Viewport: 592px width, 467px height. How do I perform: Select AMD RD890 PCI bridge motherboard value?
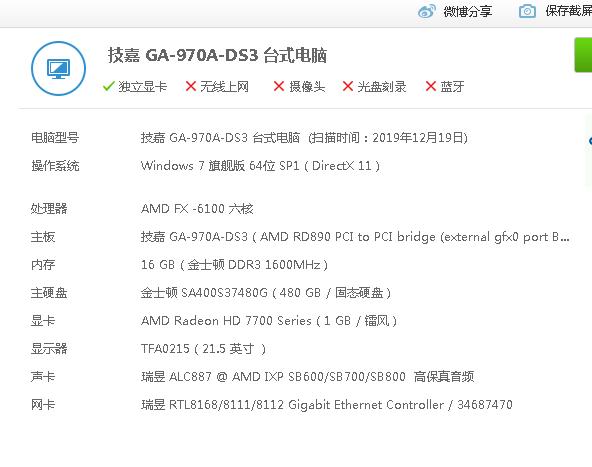(x=355, y=237)
